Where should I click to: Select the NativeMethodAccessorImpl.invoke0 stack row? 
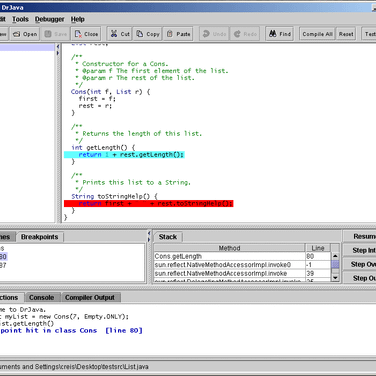tap(242, 265)
